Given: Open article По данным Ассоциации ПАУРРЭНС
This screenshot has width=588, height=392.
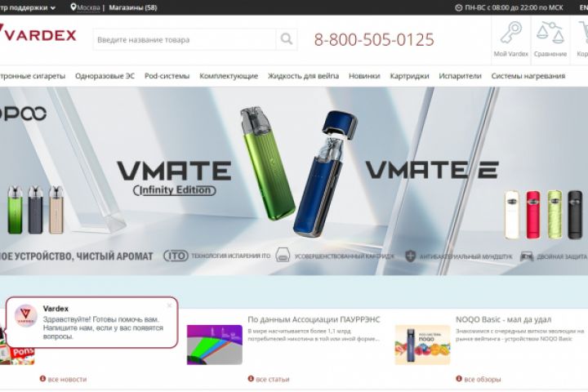Looking at the screenshot, I should [314, 319].
